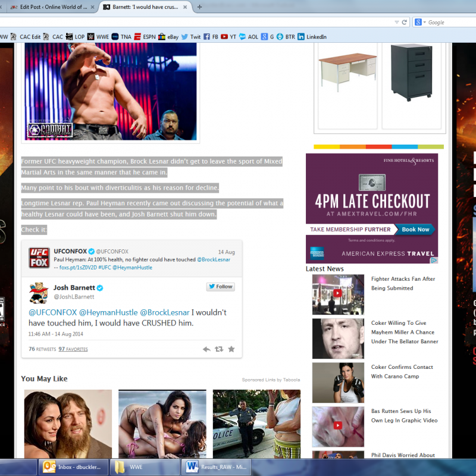Click Book Now on Amex ad
This screenshot has width=476, height=476.
(x=415, y=229)
